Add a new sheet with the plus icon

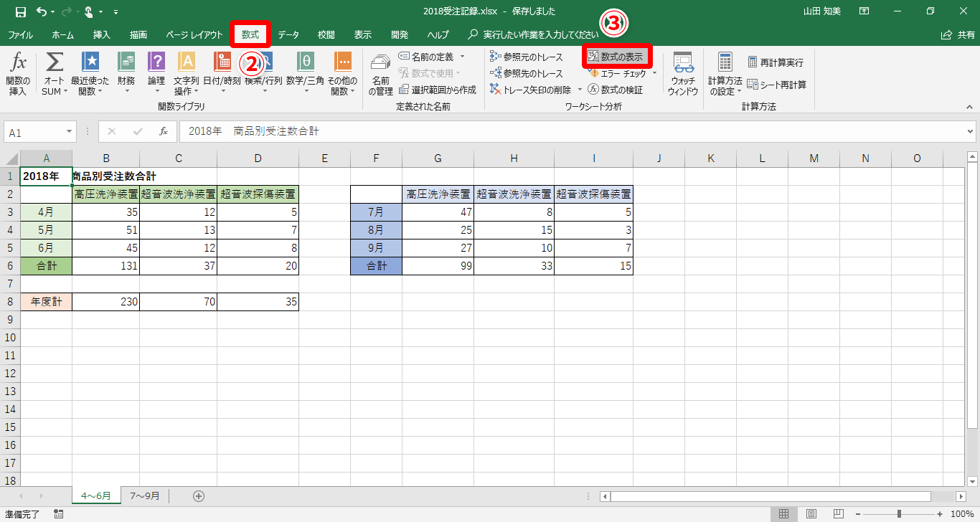pyautogui.click(x=199, y=495)
